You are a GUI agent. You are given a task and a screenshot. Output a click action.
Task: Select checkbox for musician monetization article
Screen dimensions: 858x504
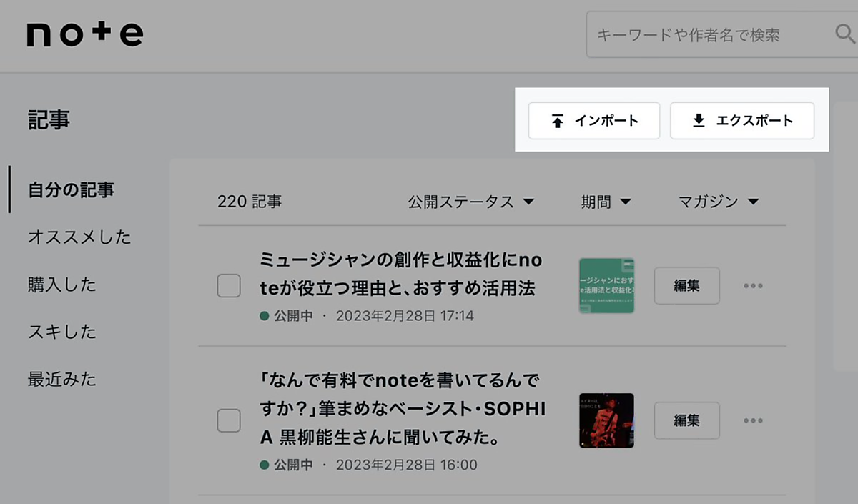point(229,286)
